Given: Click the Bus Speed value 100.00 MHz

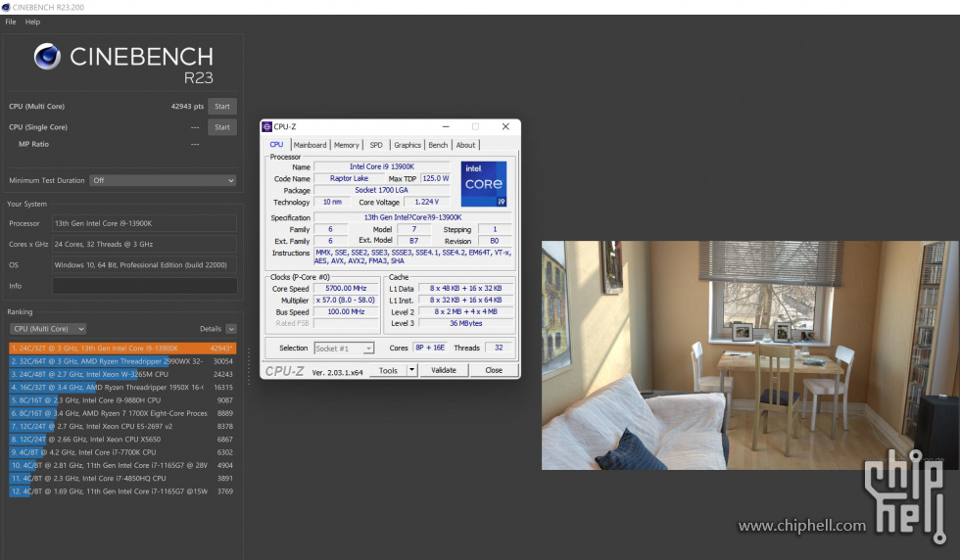Looking at the screenshot, I should click(x=346, y=311).
